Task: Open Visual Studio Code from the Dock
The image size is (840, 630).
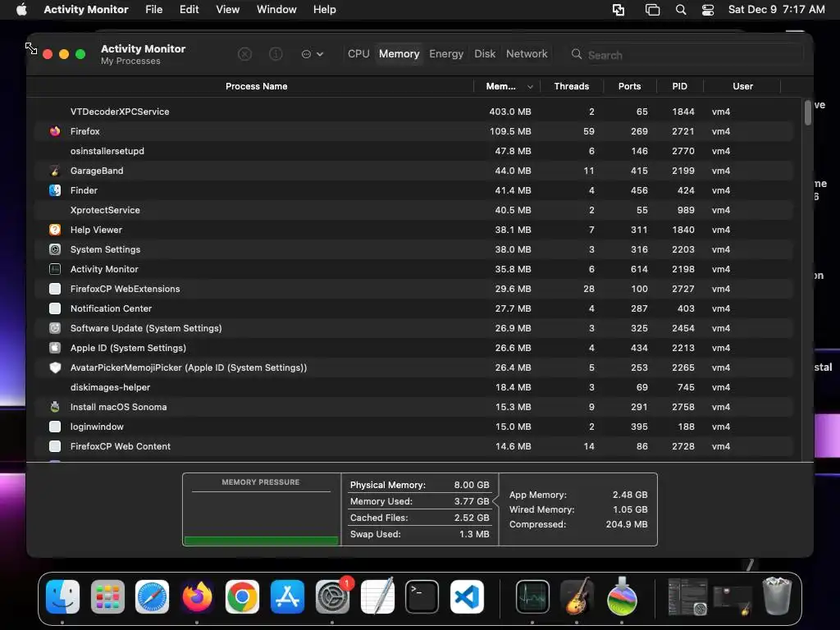Action: coord(467,597)
